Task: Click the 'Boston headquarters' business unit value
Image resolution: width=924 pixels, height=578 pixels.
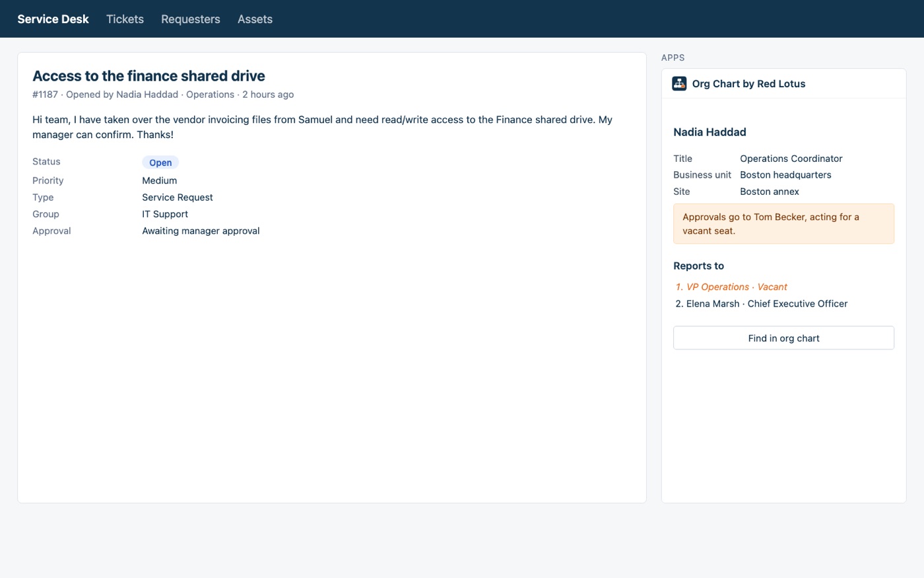Action: 785,175
